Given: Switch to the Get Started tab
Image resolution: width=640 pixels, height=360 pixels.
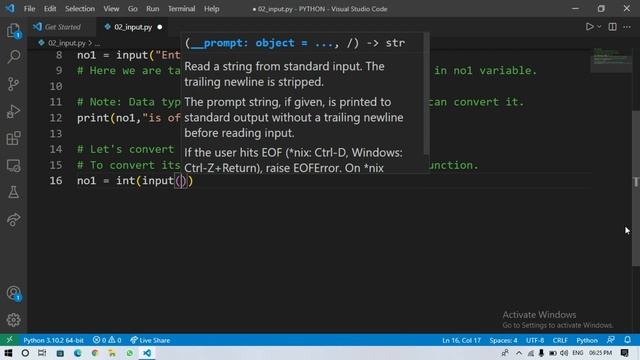Looking at the screenshot, I should point(62,27).
